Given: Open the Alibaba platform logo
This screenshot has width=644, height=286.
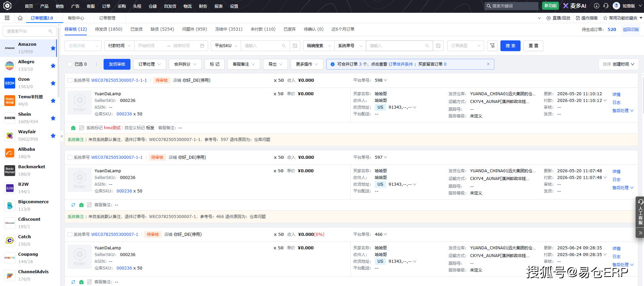Looking at the screenshot, I should pyautogui.click(x=10, y=153).
